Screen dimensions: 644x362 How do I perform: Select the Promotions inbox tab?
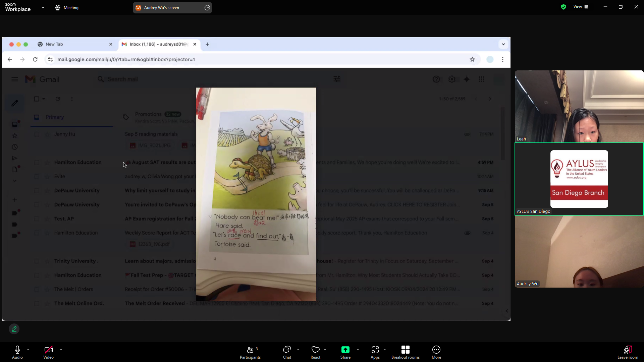coord(158,117)
